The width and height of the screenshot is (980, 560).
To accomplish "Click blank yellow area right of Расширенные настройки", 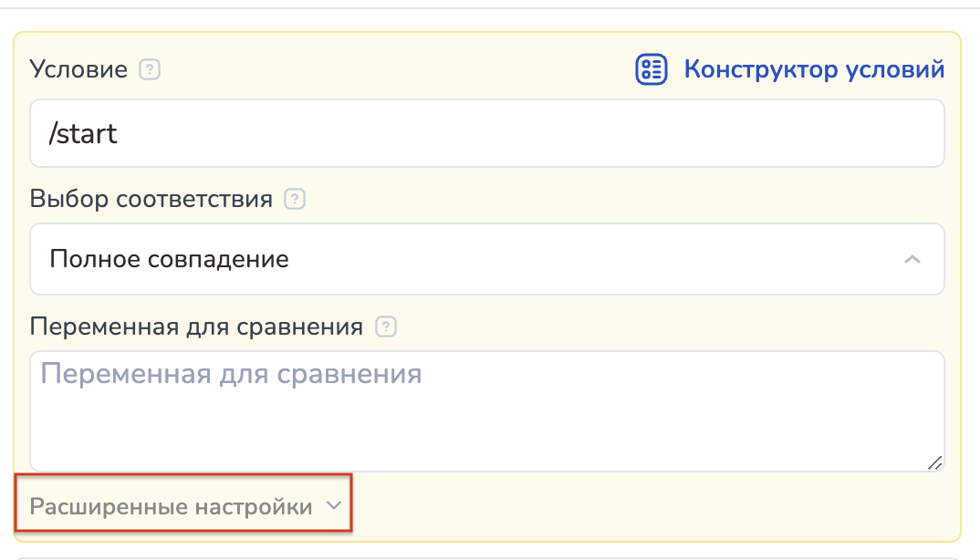I will pyautogui.click(x=639, y=507).
